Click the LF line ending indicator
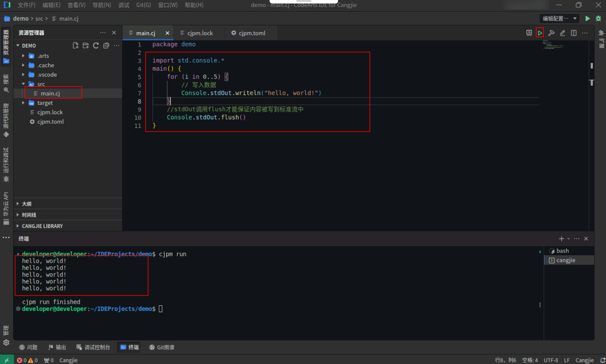 tap(567, 360)
